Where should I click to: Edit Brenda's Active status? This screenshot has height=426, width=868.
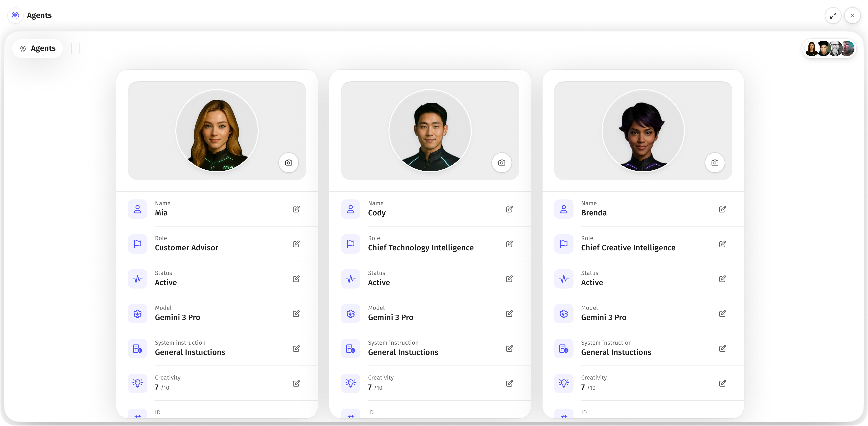[x=722, y=279]
